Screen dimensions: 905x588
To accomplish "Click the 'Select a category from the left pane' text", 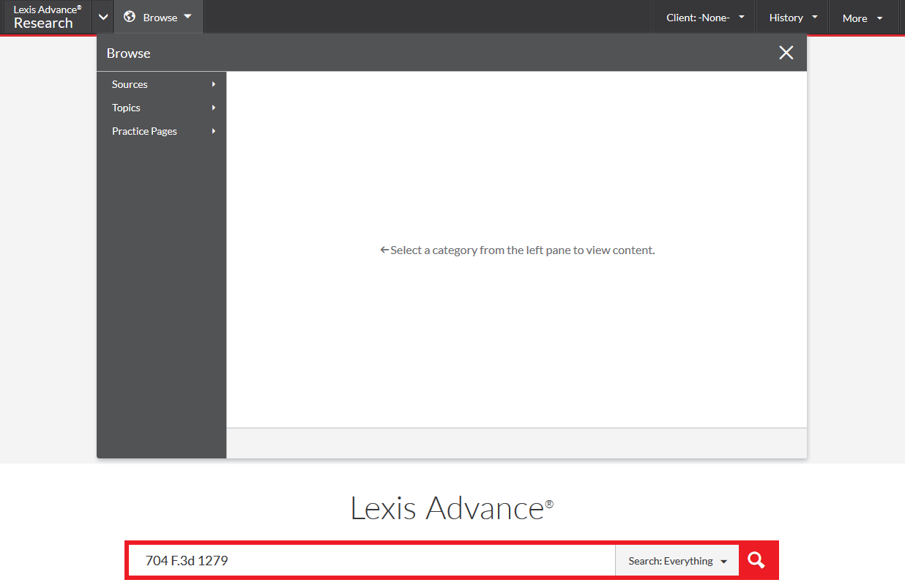I will point(518,250).
